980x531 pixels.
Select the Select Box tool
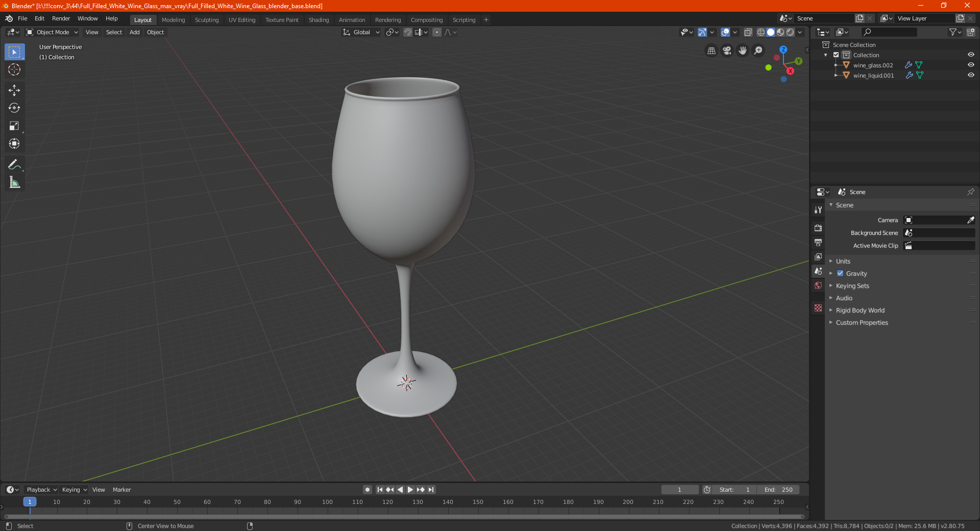pyautogui.click(x=14, y=52)
